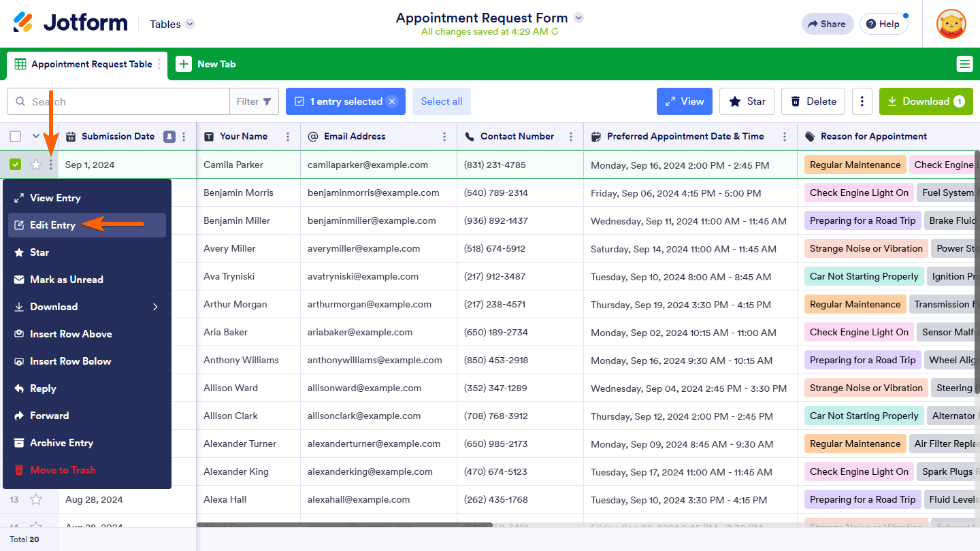Select Forward in the context menu

pyautogui.click(x=87, y=416)
